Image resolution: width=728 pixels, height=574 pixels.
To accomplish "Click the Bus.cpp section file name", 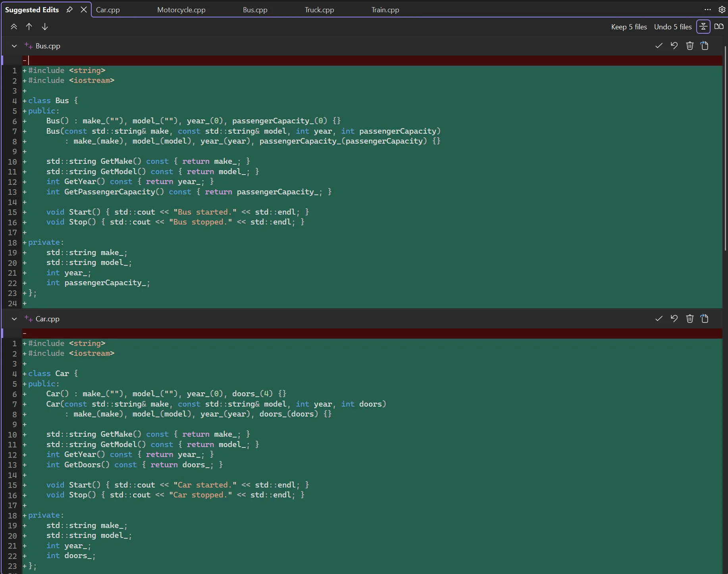I will (x=48, y=46).
